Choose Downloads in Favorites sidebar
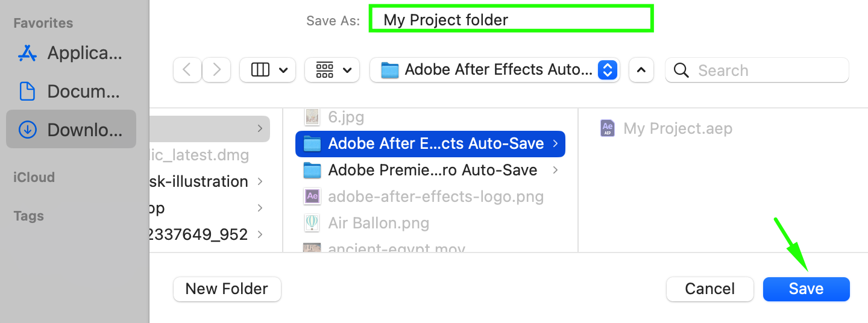 coord(71,130)
